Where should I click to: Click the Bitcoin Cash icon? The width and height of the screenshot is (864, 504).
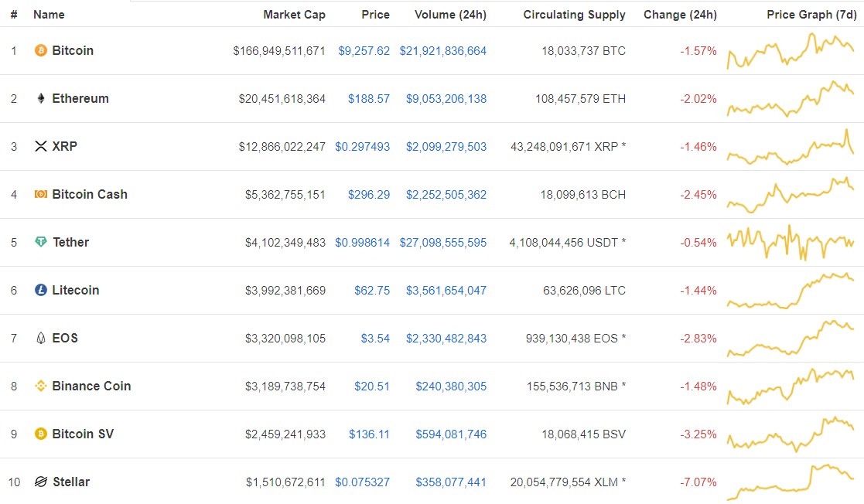click(x=41, y=195)
